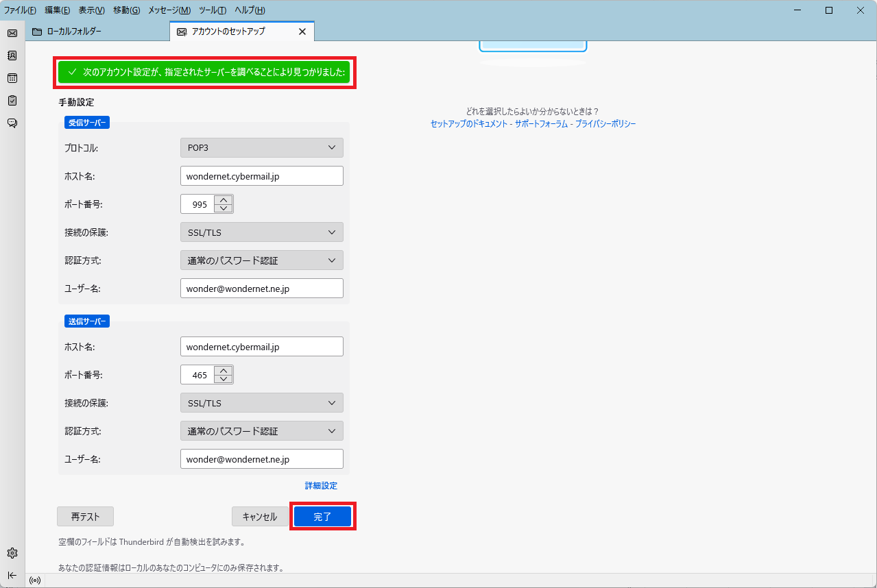Open the 表示 menu

(91, 10)
